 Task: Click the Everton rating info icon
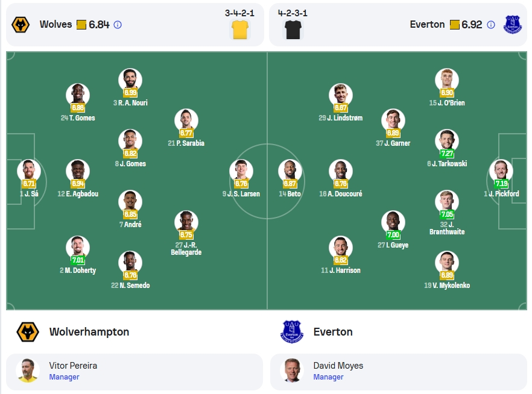click(490, 25)
